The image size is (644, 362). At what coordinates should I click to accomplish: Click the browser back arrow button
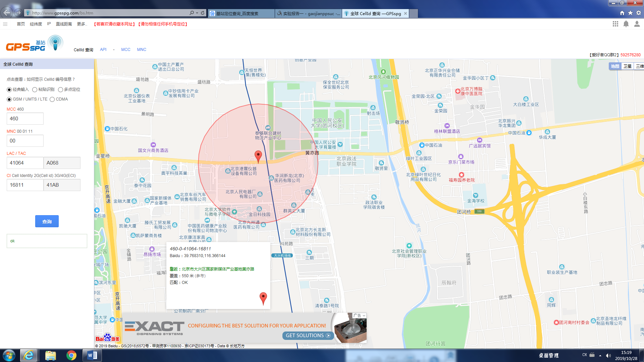7,13
